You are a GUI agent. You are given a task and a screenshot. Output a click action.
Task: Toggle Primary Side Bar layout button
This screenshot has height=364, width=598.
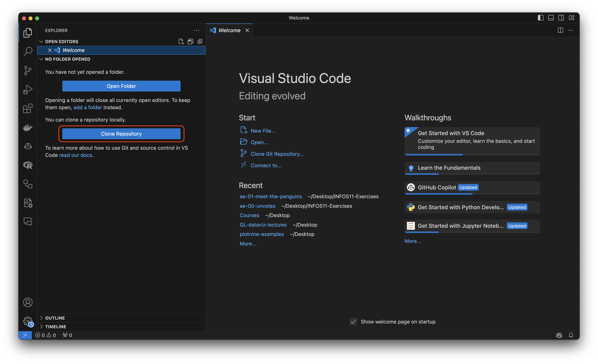pos(541,18)
